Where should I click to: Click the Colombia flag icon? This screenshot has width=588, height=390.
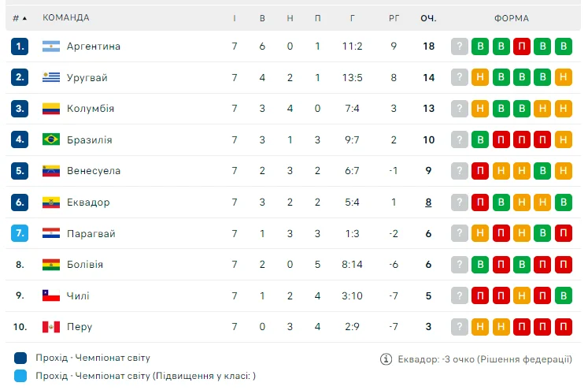click(51, 109)
